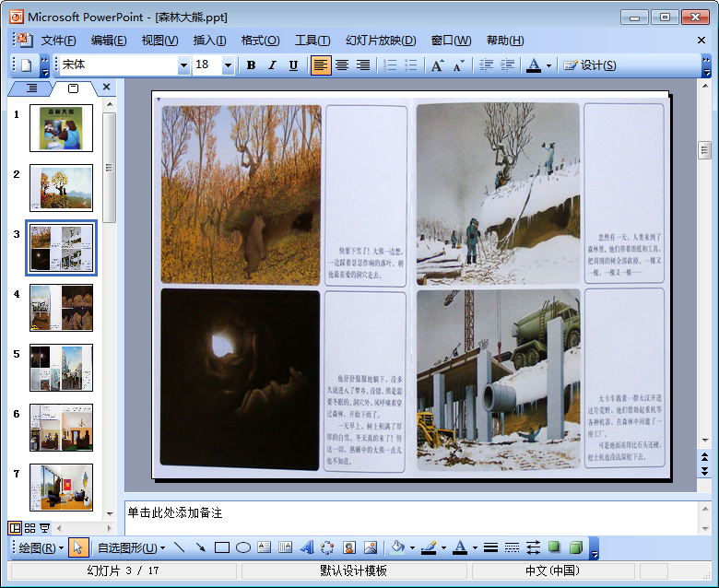719x588 pixels.
Task: Open 帮助(H) menu
Action: pyautogui.click(x=505, y=41)
